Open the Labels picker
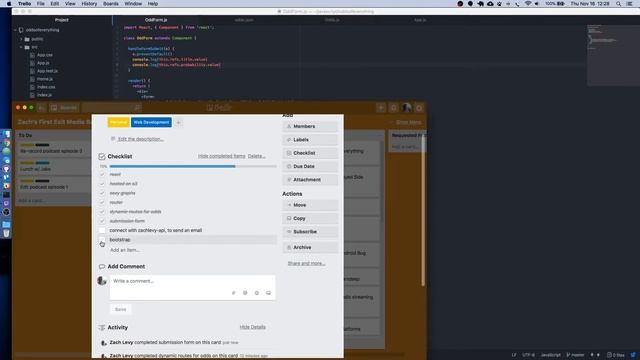This screenshot has height=360, width=640. [310, 140]
